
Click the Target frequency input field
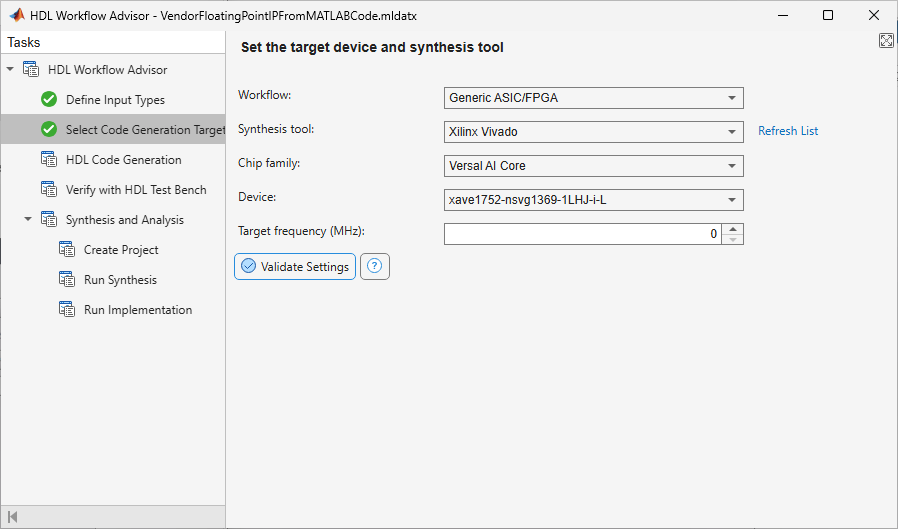click(583, 234)
